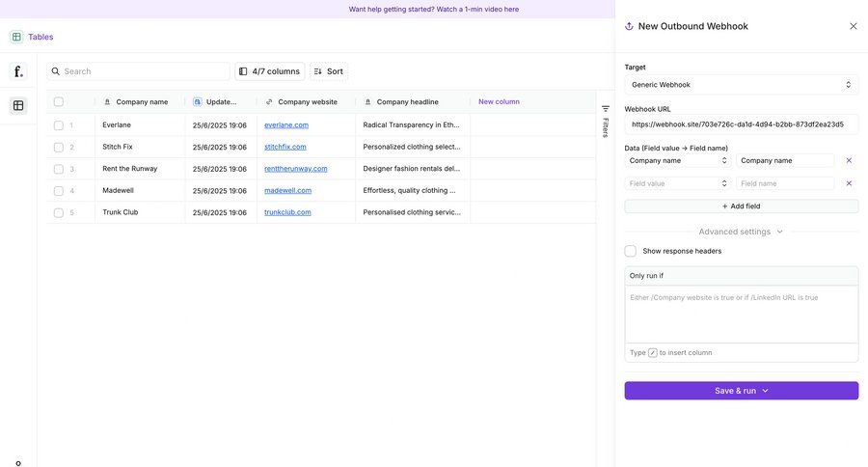Screen dimensions: 868x467
Task: Remove the Company name data field row
Action: (849, 161)
